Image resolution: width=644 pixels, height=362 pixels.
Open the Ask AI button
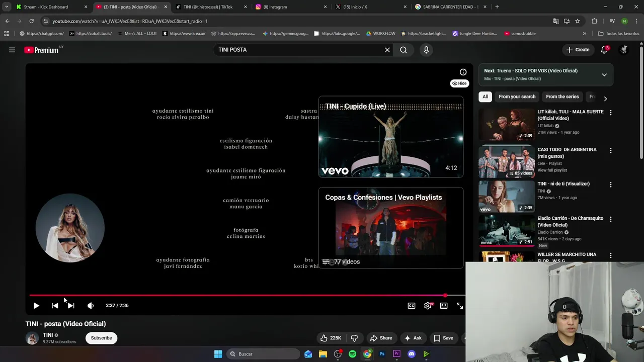point(413,338)
